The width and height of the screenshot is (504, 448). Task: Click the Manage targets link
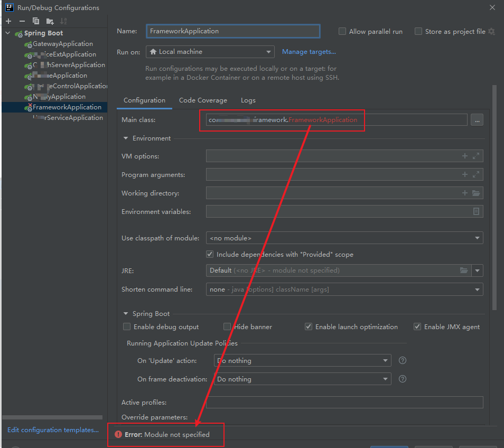click(309, 51)
